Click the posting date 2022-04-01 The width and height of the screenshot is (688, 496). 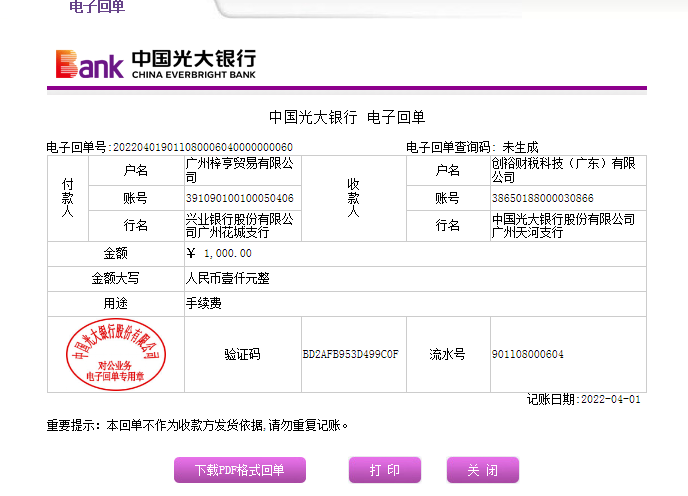coord(611,399)
